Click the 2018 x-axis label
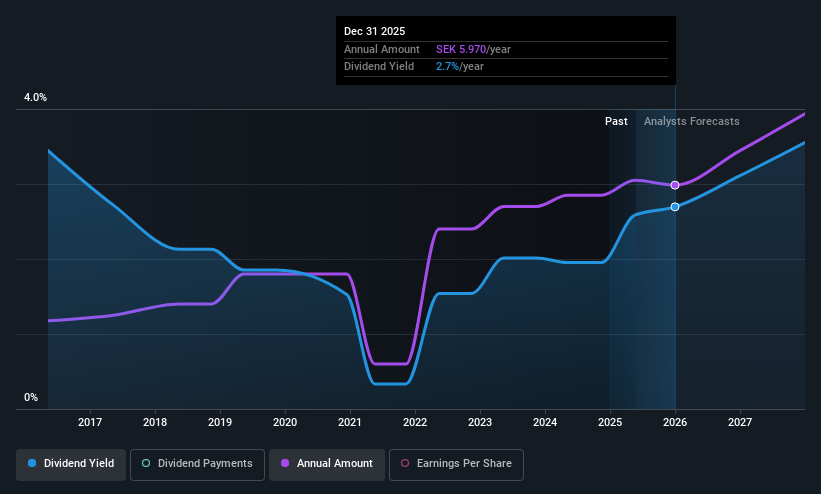821x494 pixels. [155, 422]
